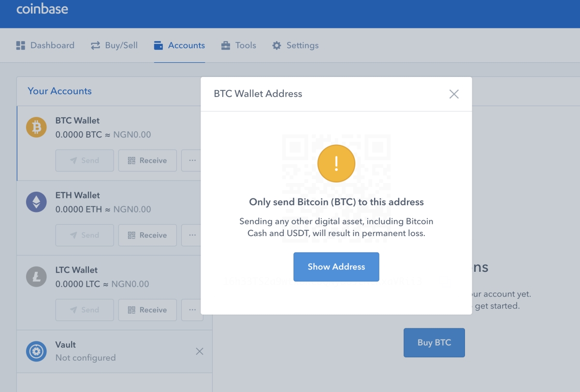Open more options for LTC Wallet
Viewport: 580px width, 392px height.
click(192, 310)
